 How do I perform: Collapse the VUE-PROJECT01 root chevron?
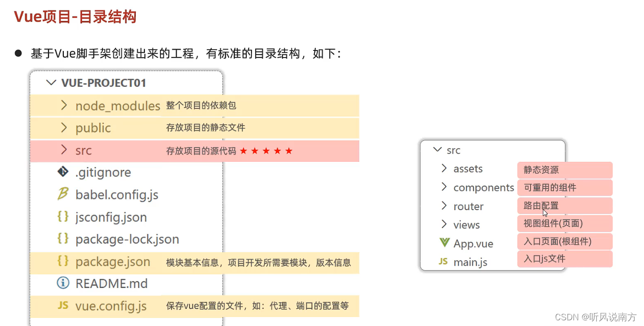tap(51, 82)
